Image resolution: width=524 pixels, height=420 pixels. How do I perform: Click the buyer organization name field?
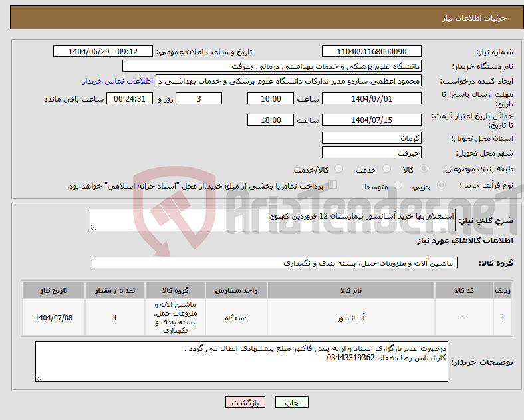(272, 66)
